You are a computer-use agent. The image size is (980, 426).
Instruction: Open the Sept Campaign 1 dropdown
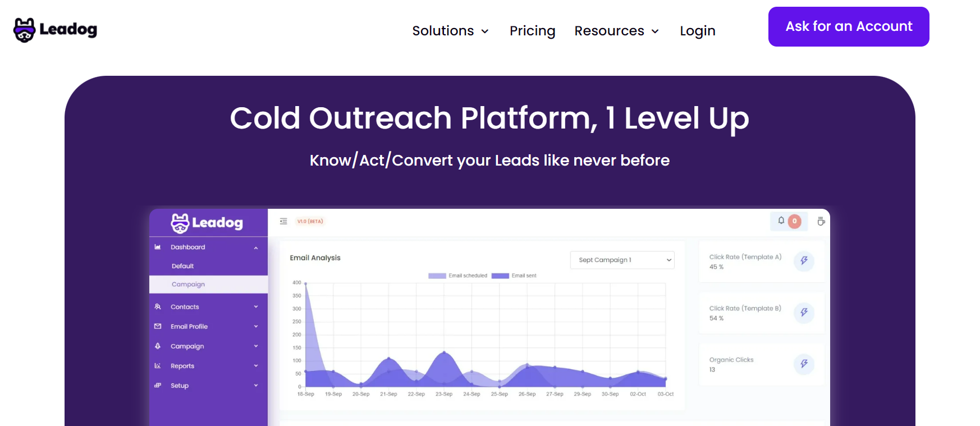(622, 260)
